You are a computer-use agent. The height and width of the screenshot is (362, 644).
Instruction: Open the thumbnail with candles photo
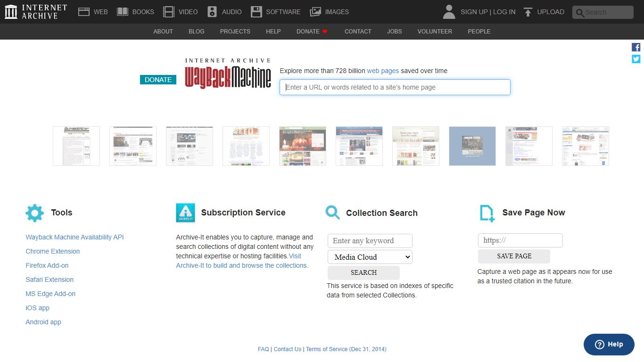pyautogui.click(x=303, y=146)
